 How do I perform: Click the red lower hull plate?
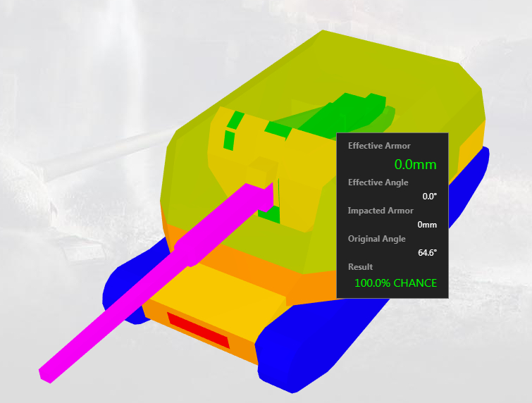tap(199, 330)
